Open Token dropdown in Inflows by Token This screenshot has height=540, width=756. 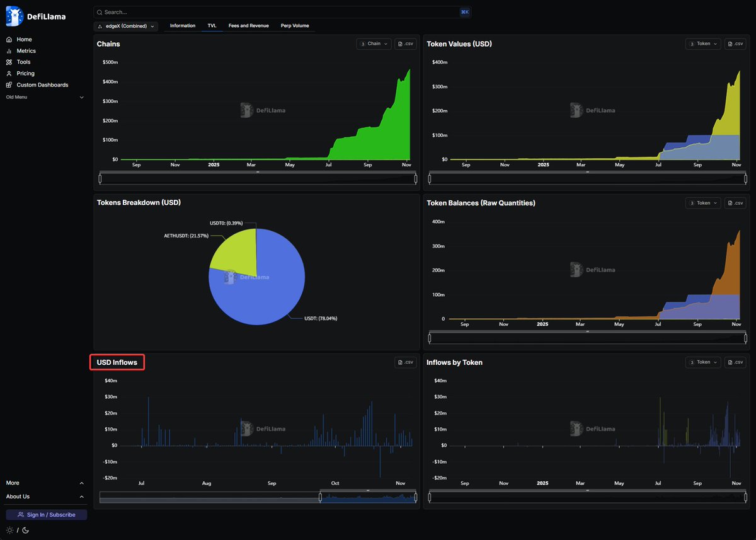click(704, 362)
